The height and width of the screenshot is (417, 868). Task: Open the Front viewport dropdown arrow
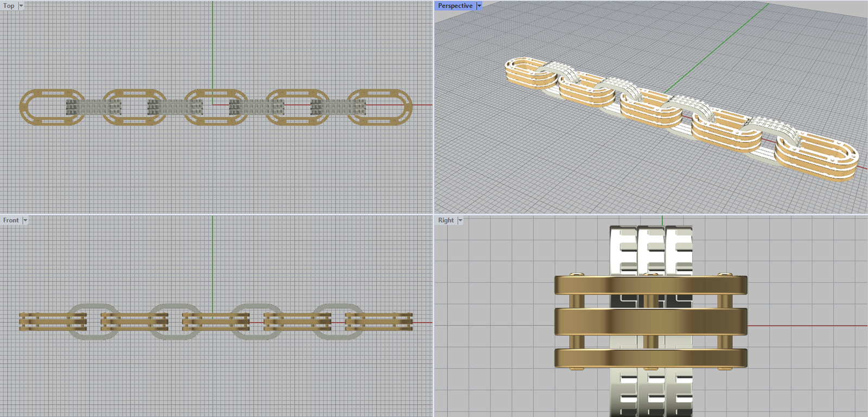25,220
